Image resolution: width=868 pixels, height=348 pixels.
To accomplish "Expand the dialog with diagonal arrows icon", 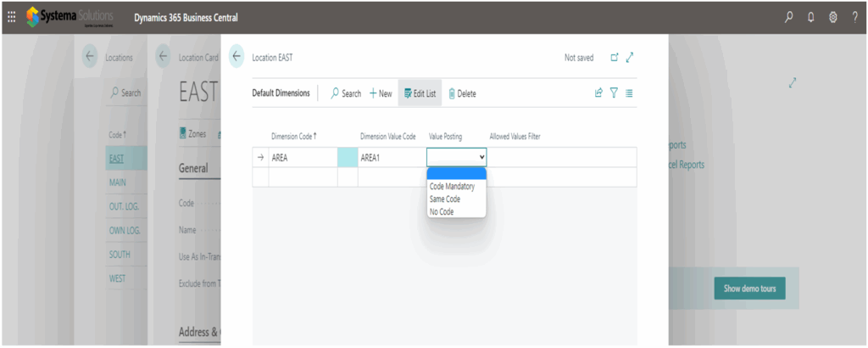I will [630, 58].
